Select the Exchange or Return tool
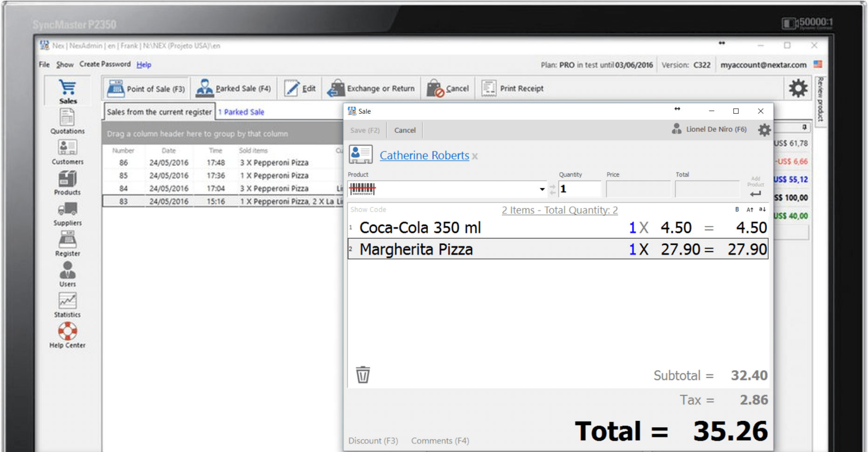The image size is (868, 452). 371,88
